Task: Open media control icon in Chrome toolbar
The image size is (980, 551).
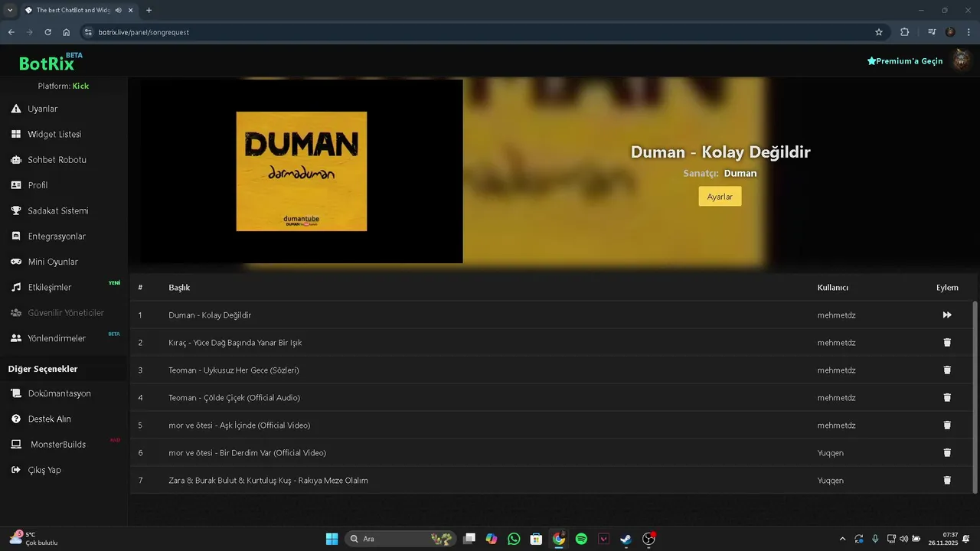Action: coord(932,32)
